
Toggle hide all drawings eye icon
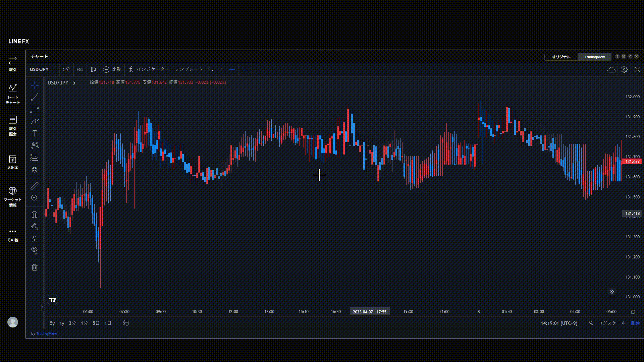35,250
